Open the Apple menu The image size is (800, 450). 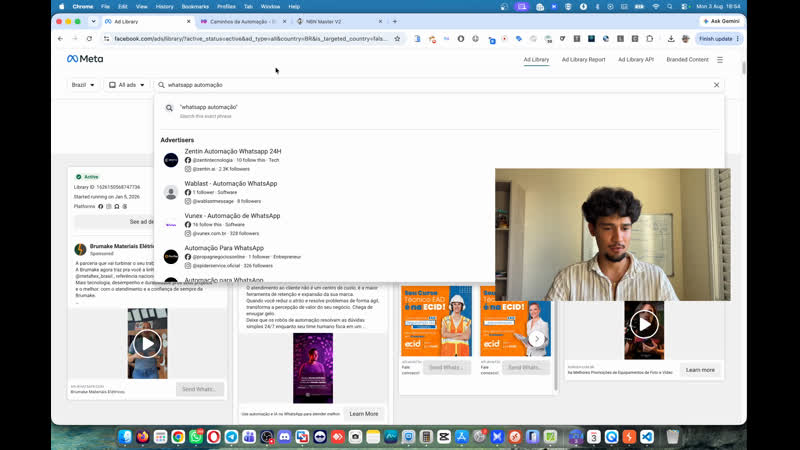pos(62,7)
